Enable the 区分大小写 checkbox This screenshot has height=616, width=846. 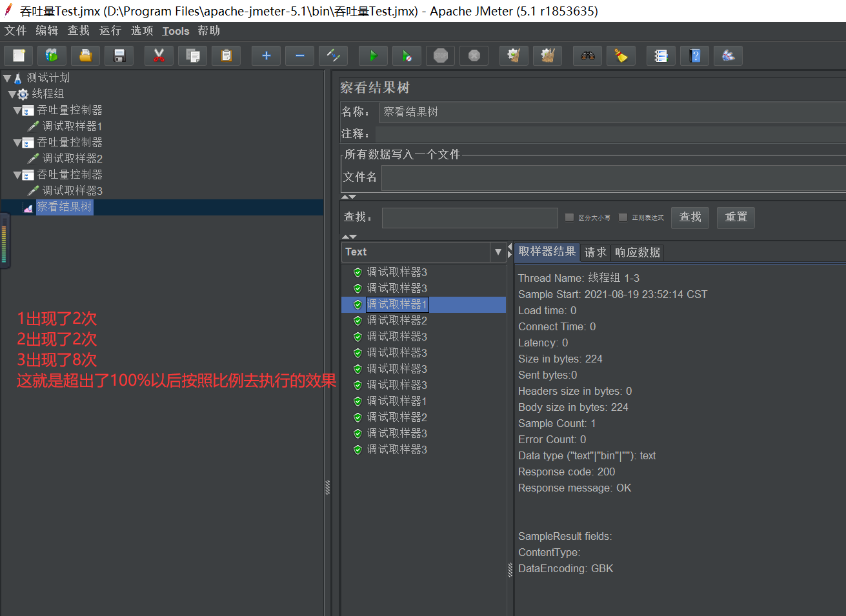point(569,218)
